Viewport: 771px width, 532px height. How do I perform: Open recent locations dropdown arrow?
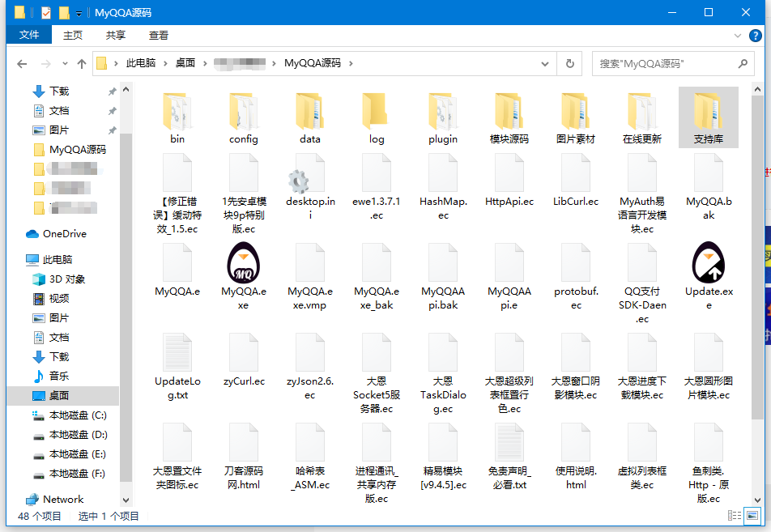pyautogui.click(x=65, y=63)
